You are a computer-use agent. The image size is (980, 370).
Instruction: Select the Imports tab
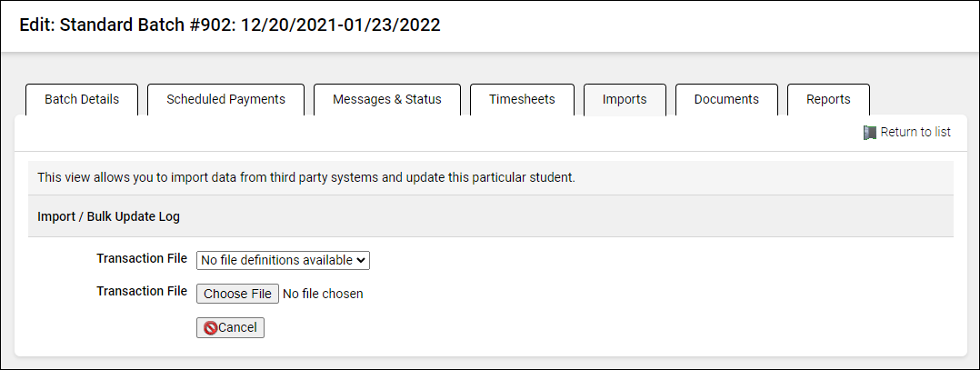(x=625, y=100)
